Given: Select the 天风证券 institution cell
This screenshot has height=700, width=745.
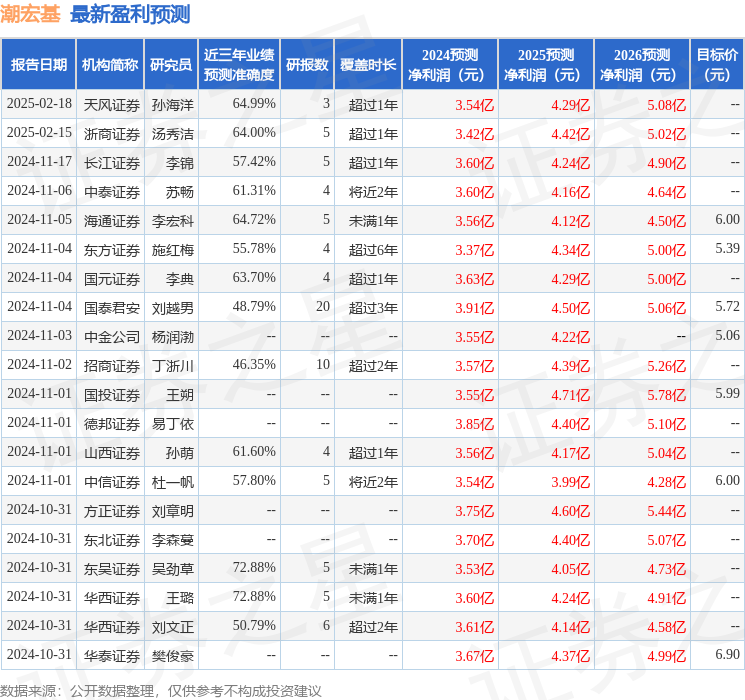Looking at the screenshot, I should click(x=111, y=104).
